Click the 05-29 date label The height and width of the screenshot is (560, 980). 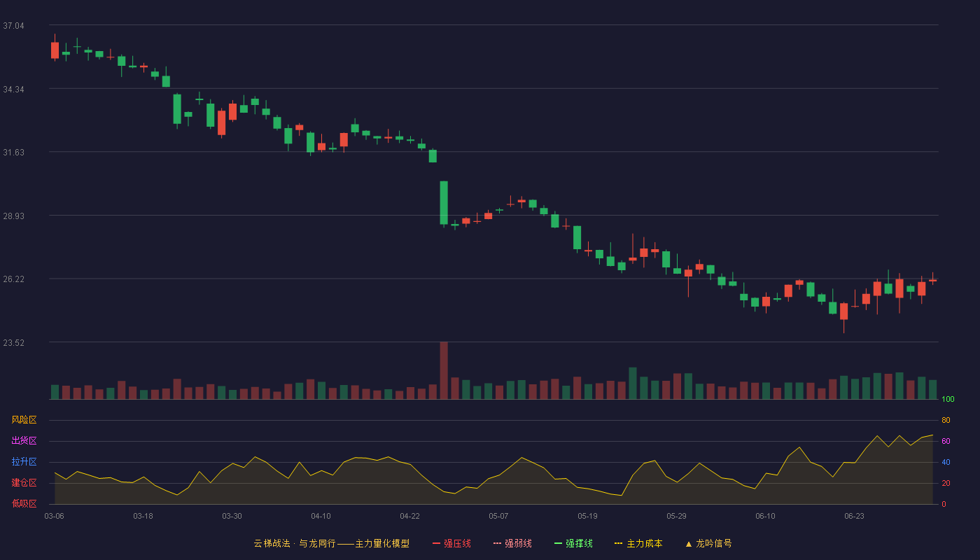tap(676, 516)
